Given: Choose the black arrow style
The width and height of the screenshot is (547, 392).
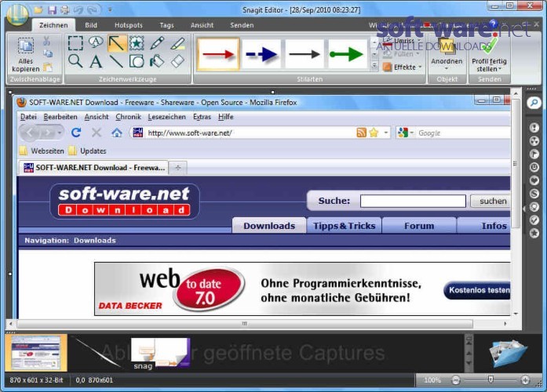Looking at the screenshot, I should pyautogui.click(x=304, y=54).
